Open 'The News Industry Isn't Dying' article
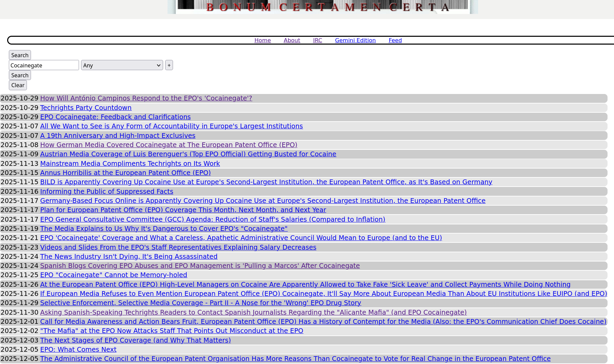The image size is (614, 364). [129, 256]
